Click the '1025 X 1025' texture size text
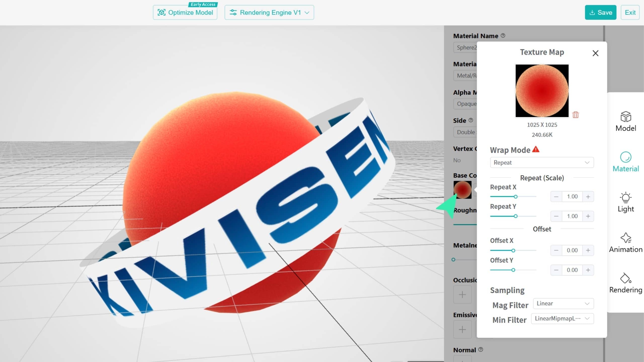 pyautogui.click(x=542, y=125)
